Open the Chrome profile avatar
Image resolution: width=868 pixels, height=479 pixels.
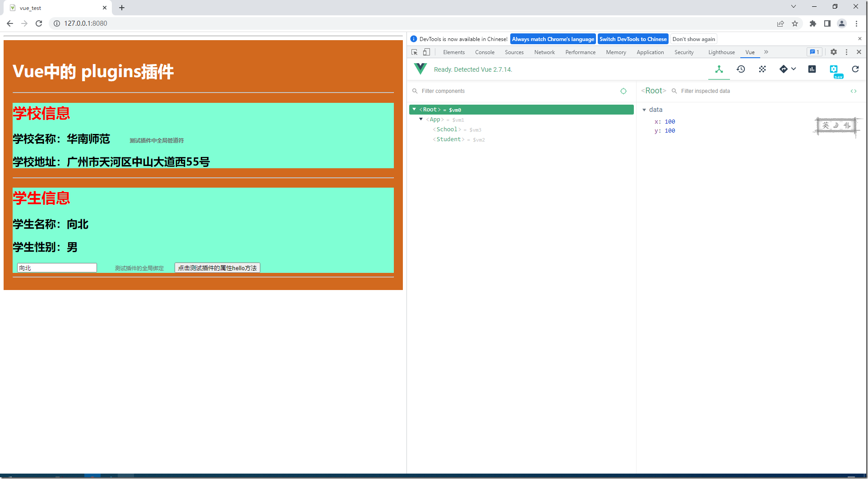click(842, 23)
